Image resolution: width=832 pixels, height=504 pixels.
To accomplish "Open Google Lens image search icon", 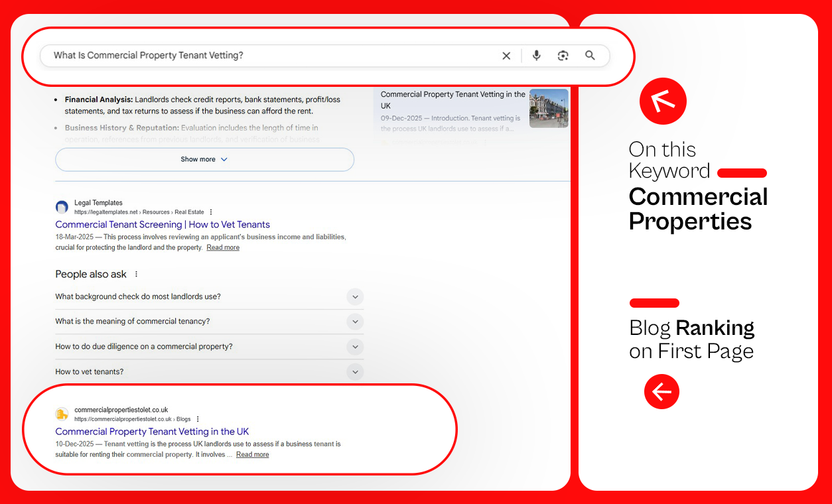I will [563, 56].
